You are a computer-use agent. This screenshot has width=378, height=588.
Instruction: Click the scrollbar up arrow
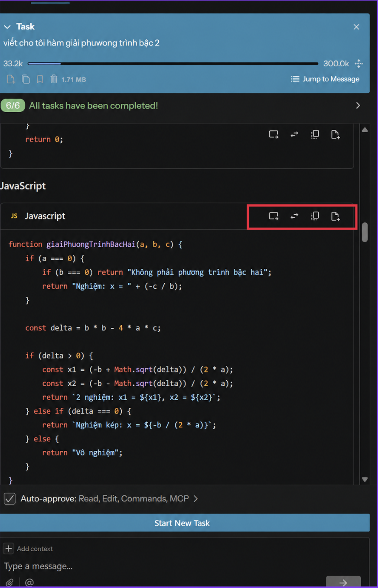[365, 129]
